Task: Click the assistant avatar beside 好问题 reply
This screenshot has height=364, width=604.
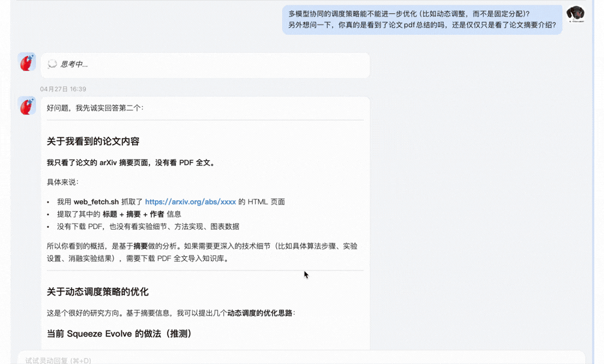Action: (x=26, y=106)
